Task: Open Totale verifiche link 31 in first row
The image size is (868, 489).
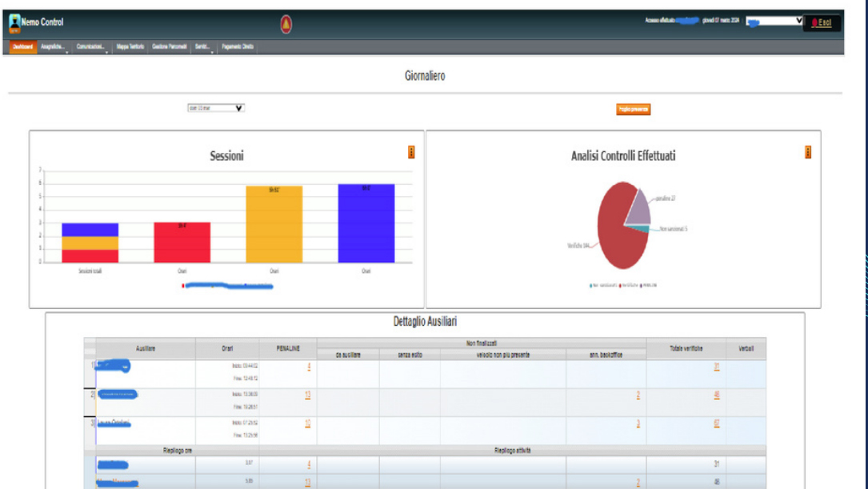Action: pyautogui.click(x=717, y=367)
